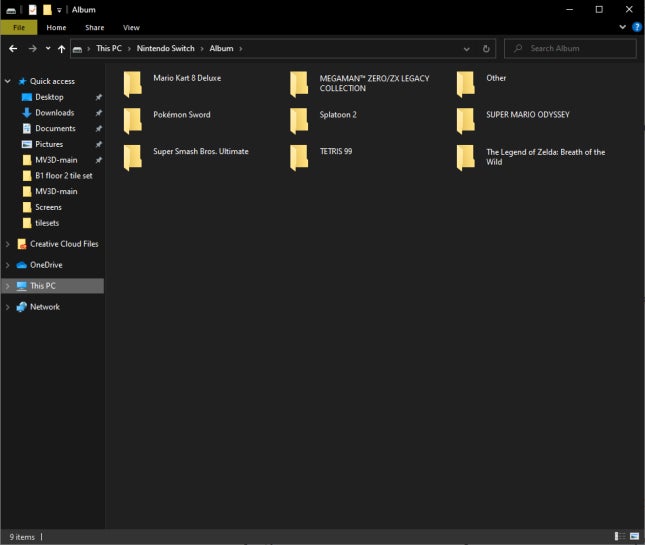Screen dimensions: 645x545
Task: Maximize the Album window
Action: point(599,9)
